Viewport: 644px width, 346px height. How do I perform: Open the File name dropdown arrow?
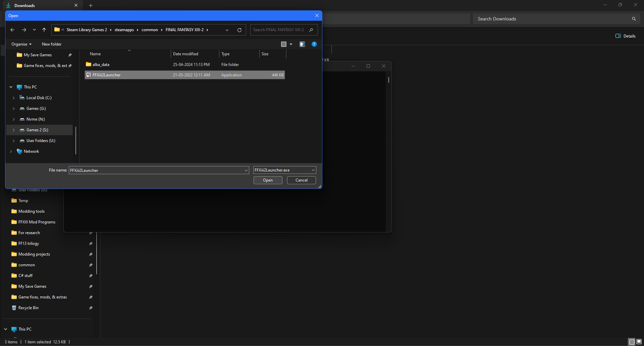[x=246, y=170]
